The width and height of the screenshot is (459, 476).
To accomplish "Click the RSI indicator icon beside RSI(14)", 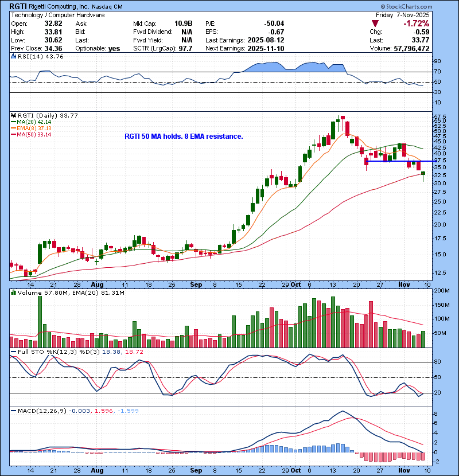I will point(13,56).
